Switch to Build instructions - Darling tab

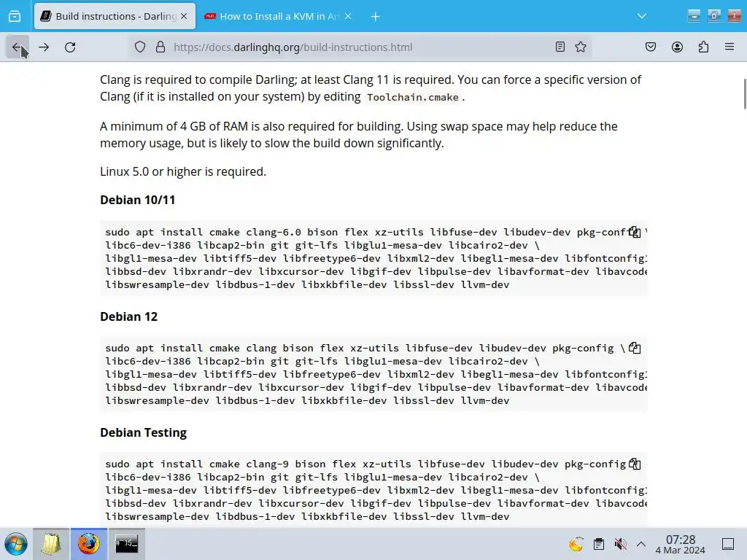point(115,16)
